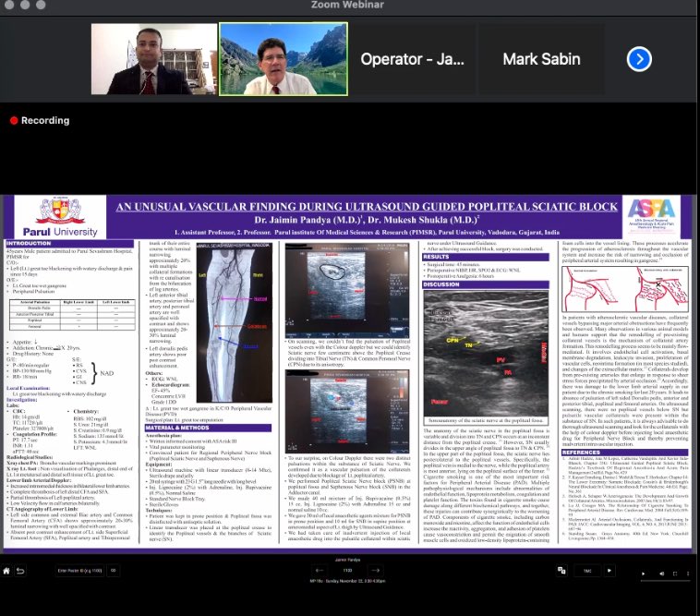
Task: Click the REFERENCES heading on poster
Action: 625,453
